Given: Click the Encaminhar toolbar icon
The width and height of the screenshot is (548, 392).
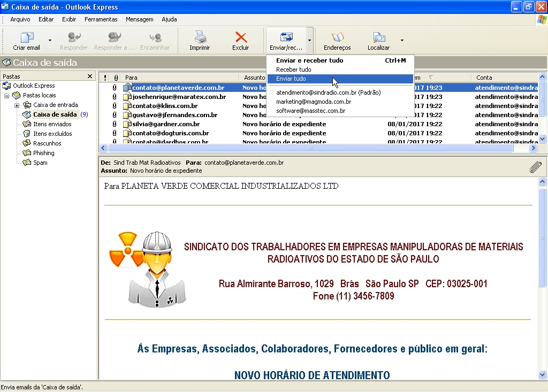Looking at the screenshot, I should point(155,37).
